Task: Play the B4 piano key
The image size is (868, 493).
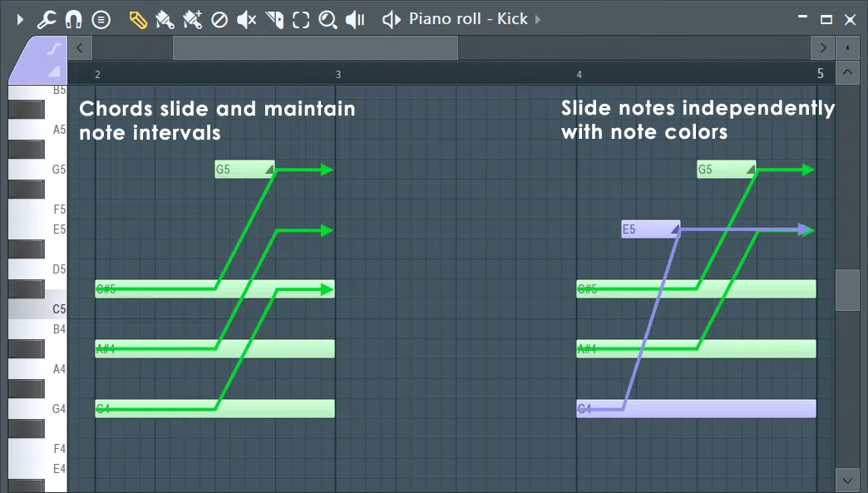Action: coord(37,328)
